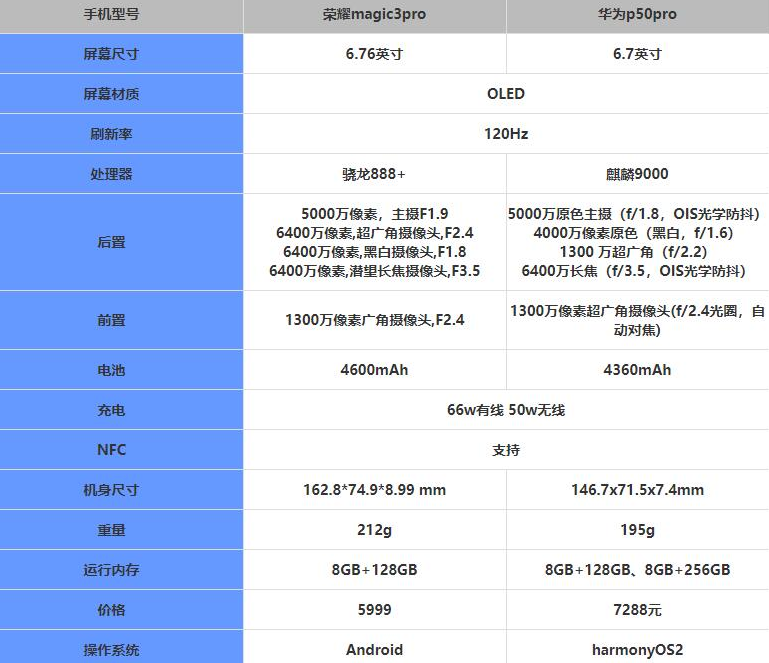Screen dimensions: 769x663
Task: Select the harmonyOS2 operating system cell
Action: pos(637,649)
